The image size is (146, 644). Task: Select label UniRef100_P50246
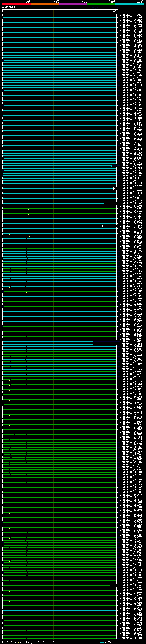131,148
